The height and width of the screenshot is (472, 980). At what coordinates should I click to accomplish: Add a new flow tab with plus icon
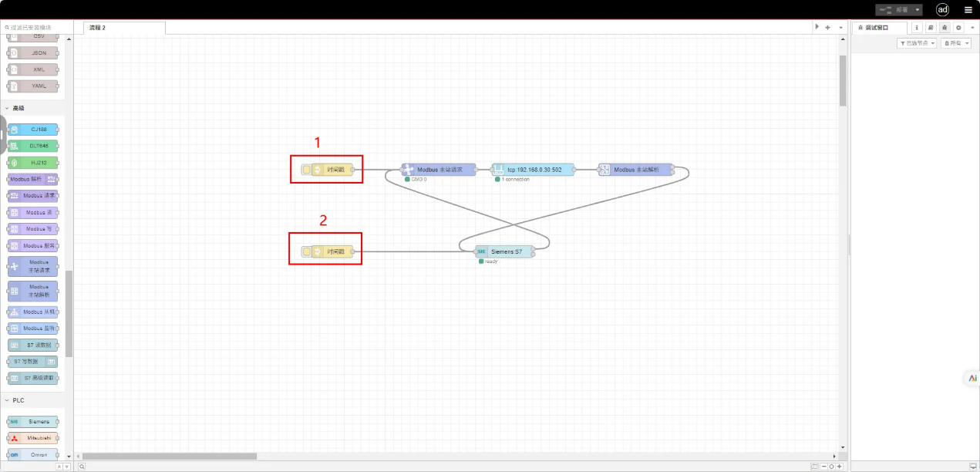tap(827, 27)
